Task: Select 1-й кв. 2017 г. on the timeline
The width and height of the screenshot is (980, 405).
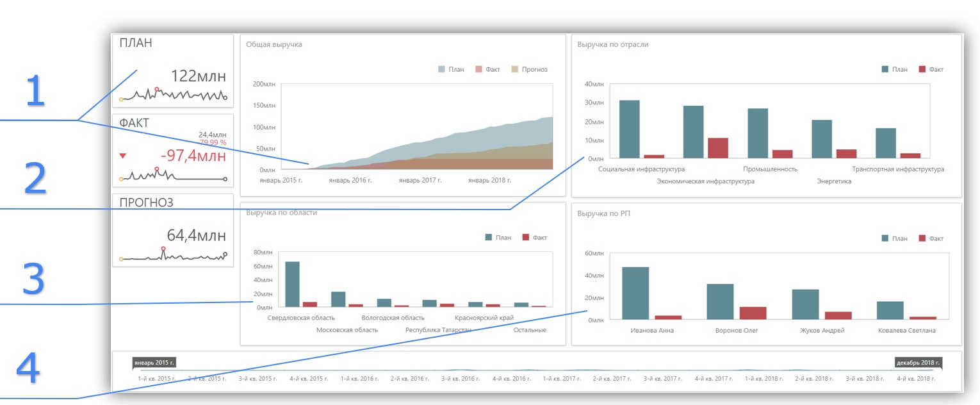Action: [562, 379]
